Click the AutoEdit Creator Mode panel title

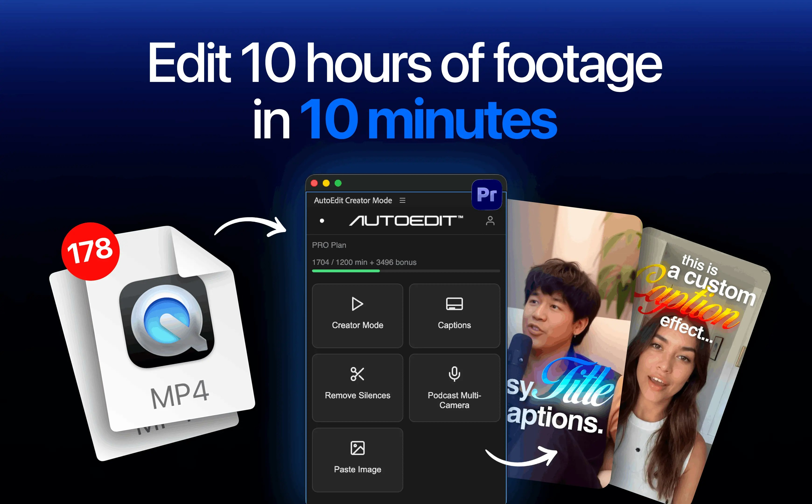tap(353, 200)
